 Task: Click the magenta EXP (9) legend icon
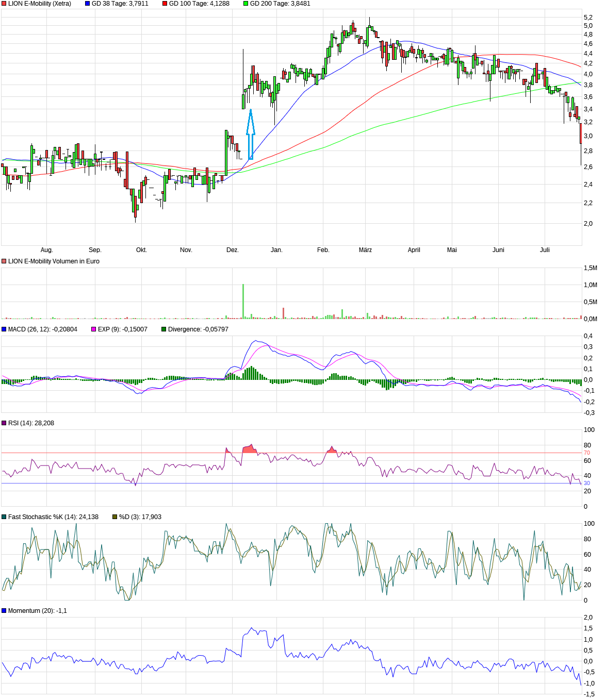pos(94,329)
